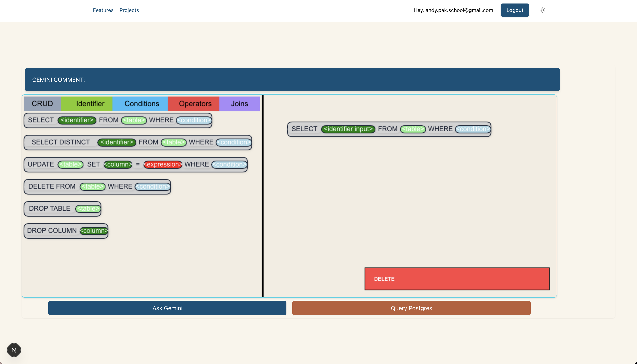
Task: Run the Query Postgres button
Action: (411, 308)
